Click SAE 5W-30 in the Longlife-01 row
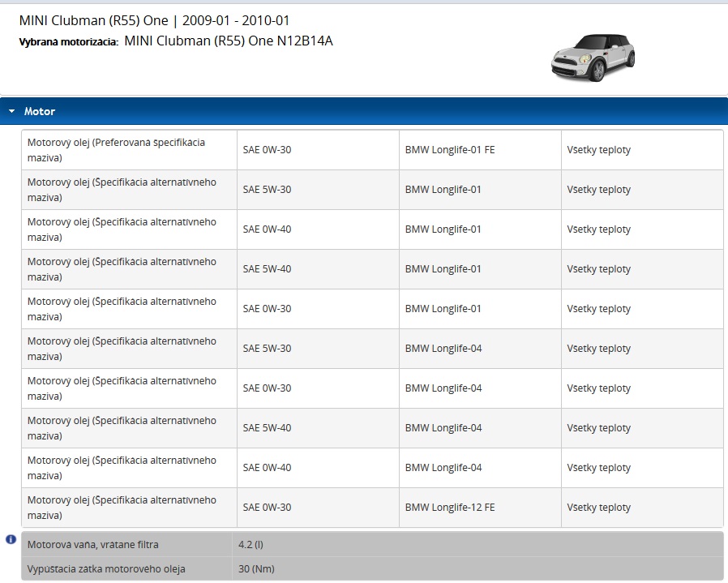728x583 pixels. coord(267,190)
